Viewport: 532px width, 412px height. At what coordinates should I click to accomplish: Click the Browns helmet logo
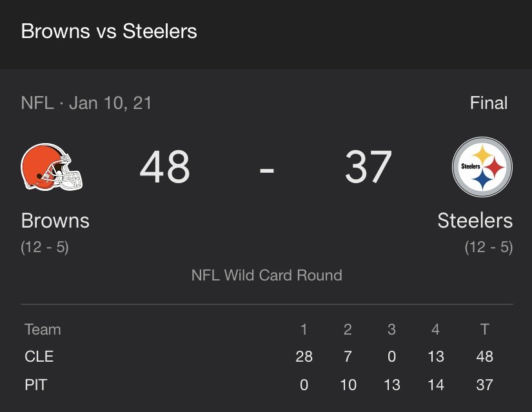tap(52, 166)
